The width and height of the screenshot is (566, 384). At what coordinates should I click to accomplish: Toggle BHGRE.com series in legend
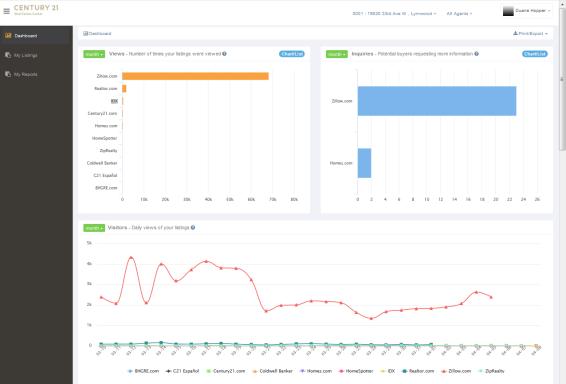(x=144, y=371)
